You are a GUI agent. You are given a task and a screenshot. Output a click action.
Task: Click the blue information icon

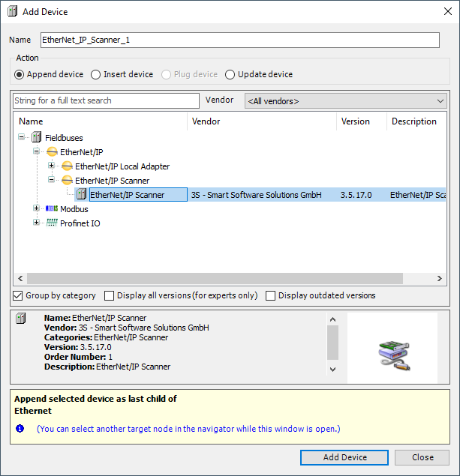tap(20, 429)
